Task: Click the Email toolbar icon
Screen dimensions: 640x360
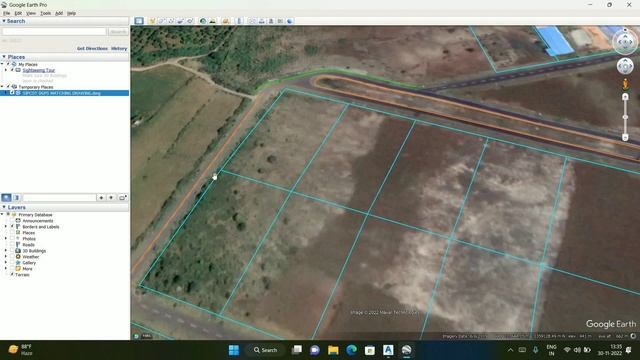Action: pyautogui.click(x=253, y=21)
